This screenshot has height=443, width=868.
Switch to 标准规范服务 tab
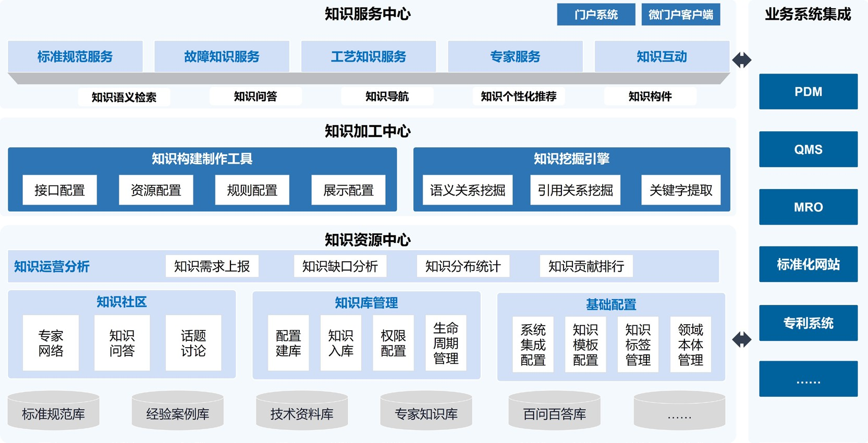(x=75, y=56)
